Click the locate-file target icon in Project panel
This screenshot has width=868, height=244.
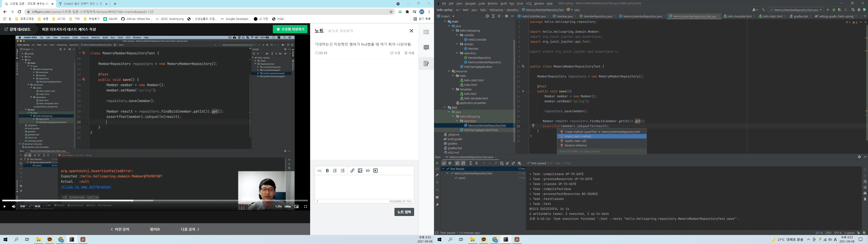487,16
